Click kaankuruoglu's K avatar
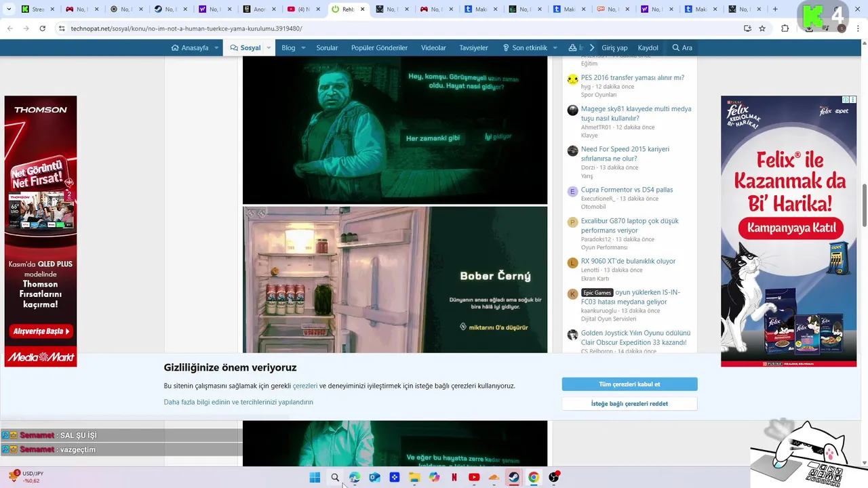868x488 pixels. click(573, 294)
